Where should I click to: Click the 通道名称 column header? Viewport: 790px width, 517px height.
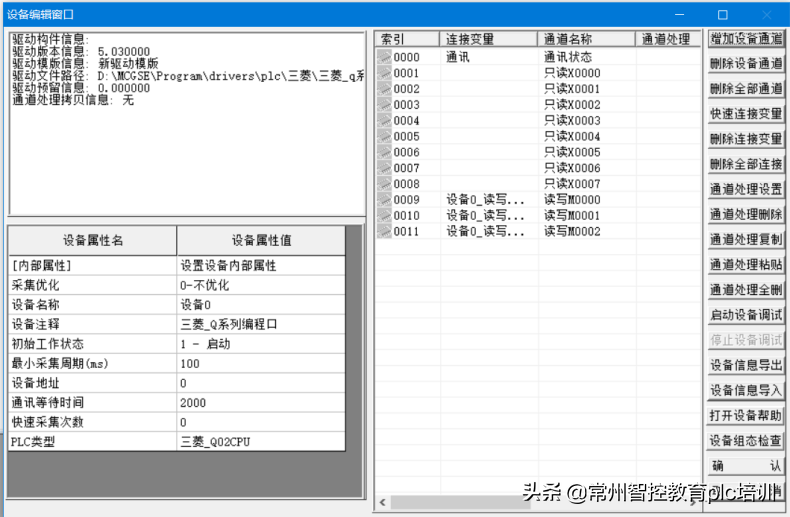coord(586,39)
